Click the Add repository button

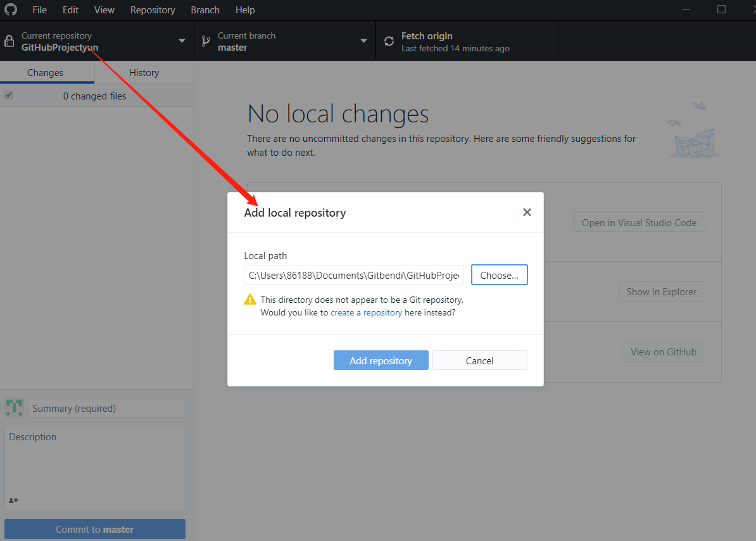pyautogui.click(x=381, y=360)
